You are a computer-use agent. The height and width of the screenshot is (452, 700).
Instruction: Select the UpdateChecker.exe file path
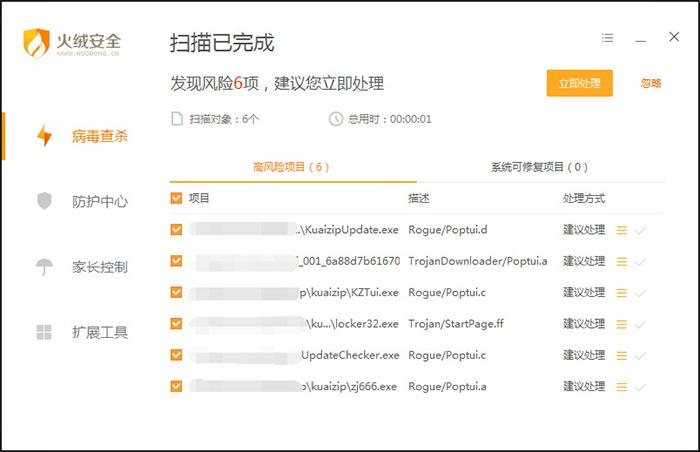pos(350,355)
